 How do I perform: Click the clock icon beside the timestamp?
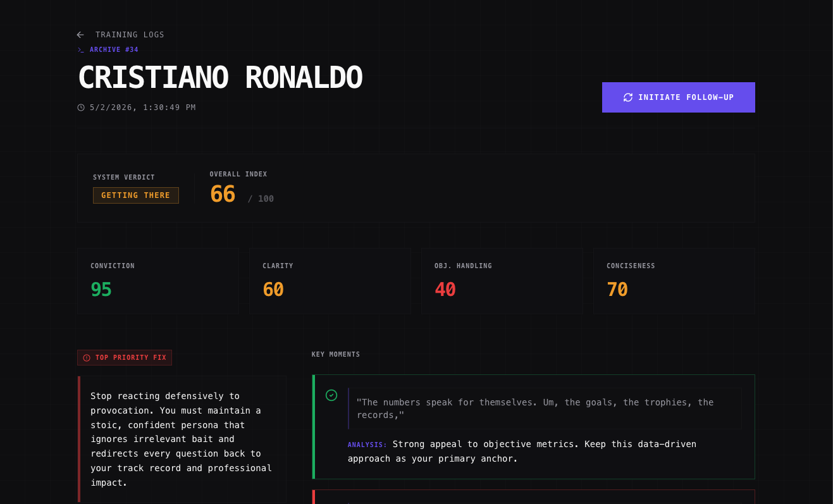pos(81,108)
